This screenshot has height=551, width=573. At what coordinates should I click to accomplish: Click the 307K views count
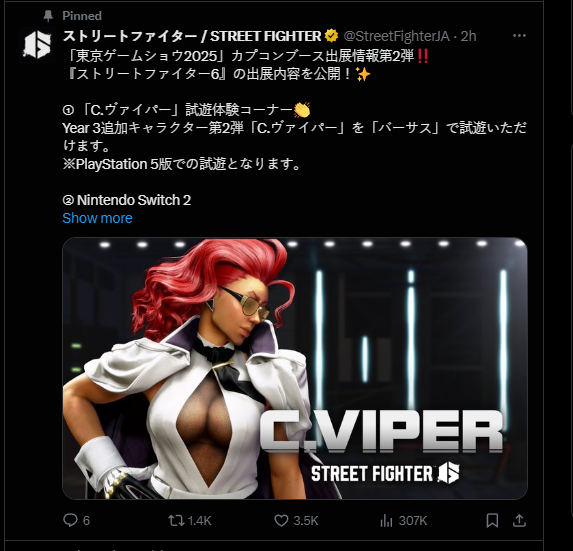tap(413, 521)
